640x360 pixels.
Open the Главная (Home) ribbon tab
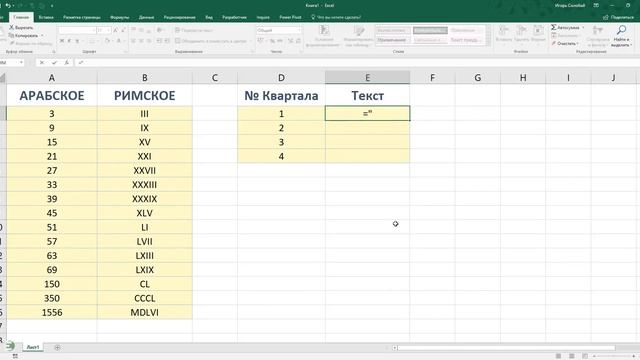pos(21,17)
